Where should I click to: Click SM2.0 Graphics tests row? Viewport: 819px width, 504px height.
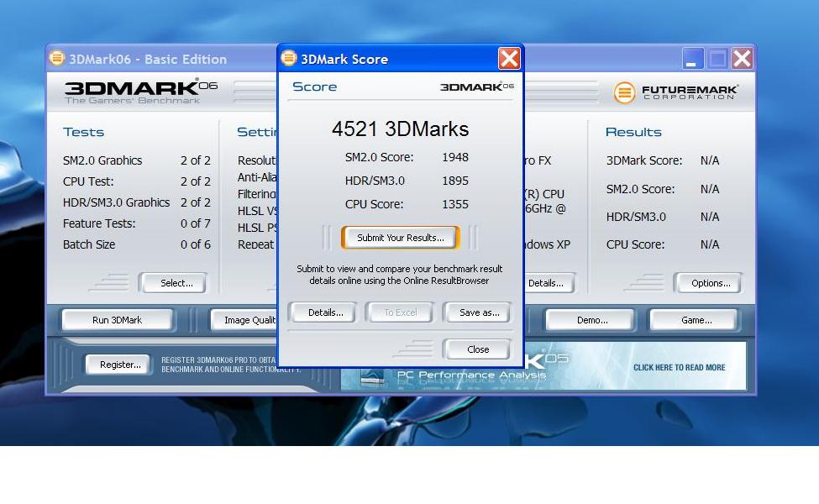136,160
